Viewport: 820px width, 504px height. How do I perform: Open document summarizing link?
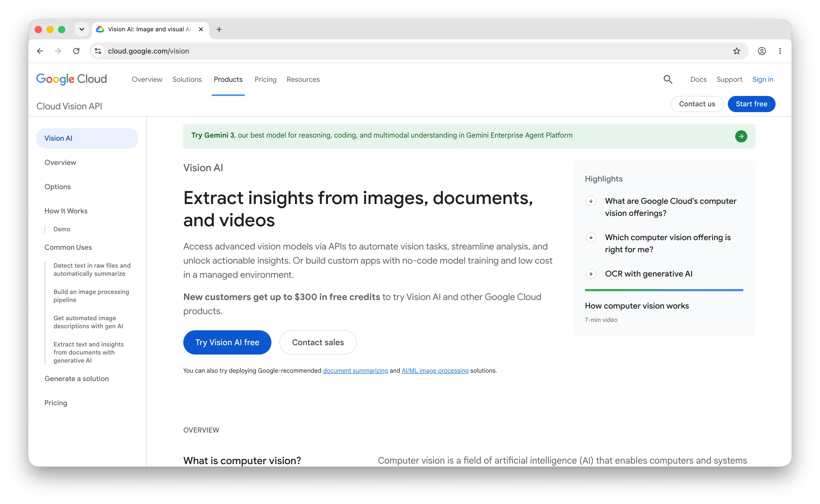355,370
